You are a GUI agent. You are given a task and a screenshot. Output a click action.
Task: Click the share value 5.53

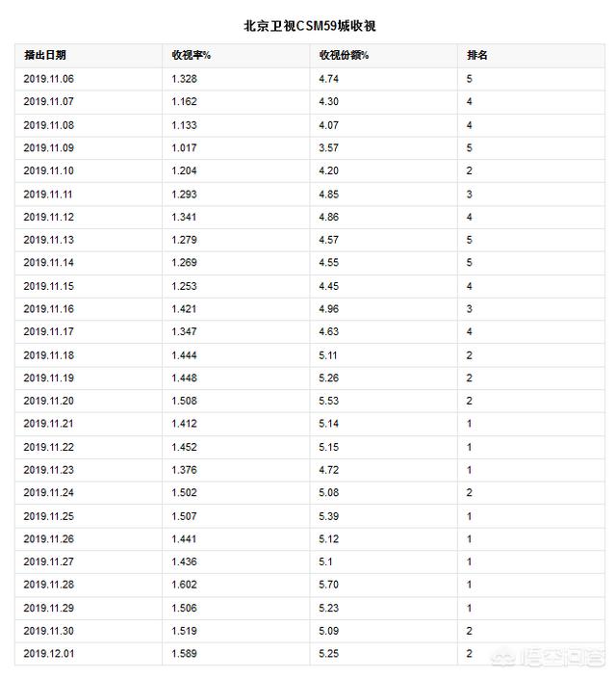coord(328,401)
